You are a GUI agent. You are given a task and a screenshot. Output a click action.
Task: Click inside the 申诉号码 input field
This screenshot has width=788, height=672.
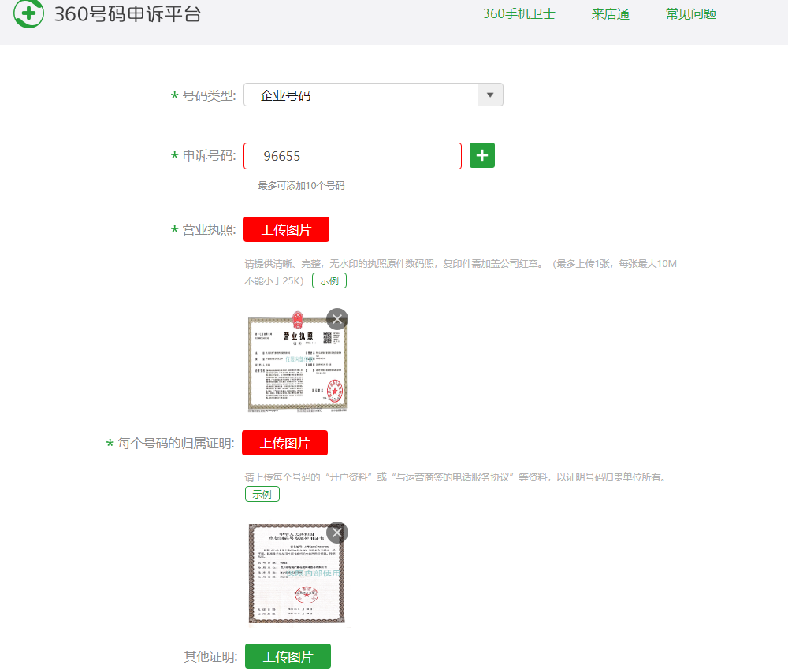pos(352,155)
